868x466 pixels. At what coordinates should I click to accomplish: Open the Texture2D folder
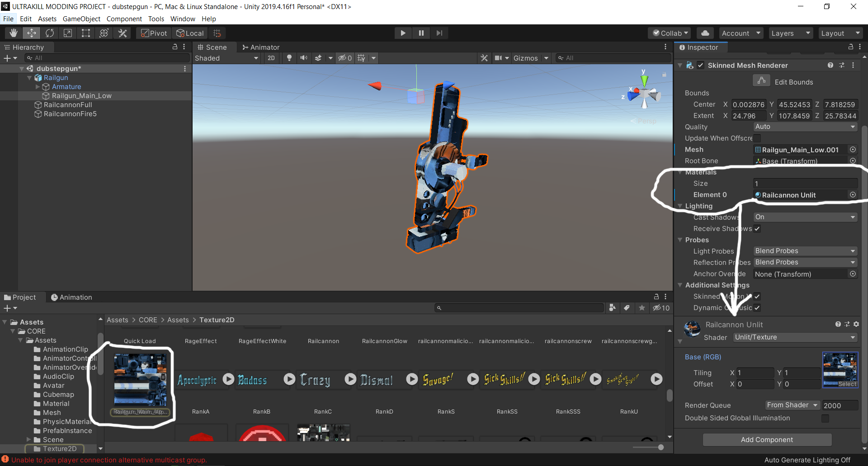click(x=60, y=449)
